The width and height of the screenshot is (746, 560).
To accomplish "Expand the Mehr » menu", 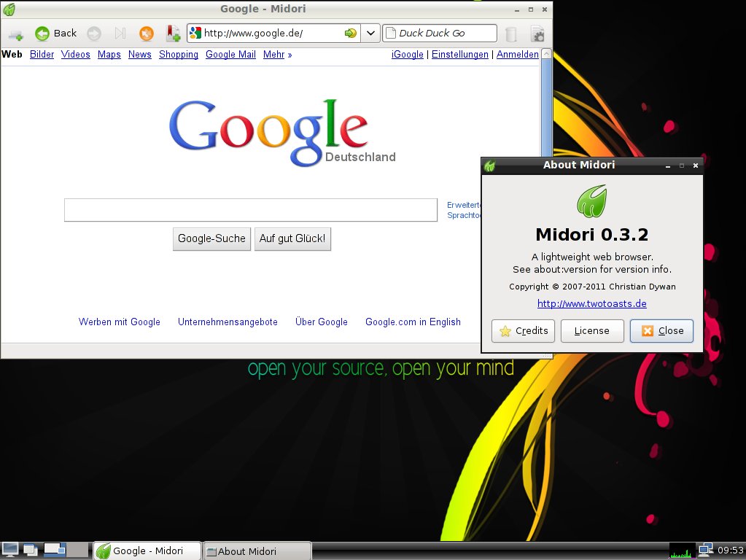I will click(277, 54).
